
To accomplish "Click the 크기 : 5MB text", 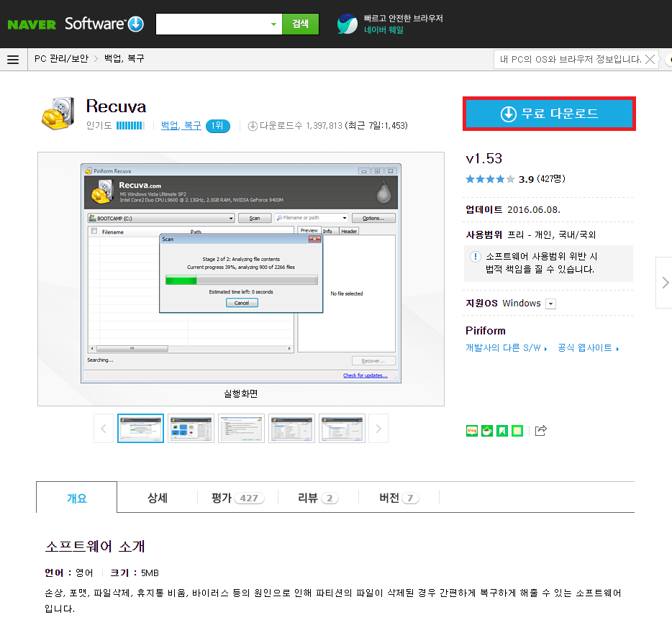I will point(135,573).
